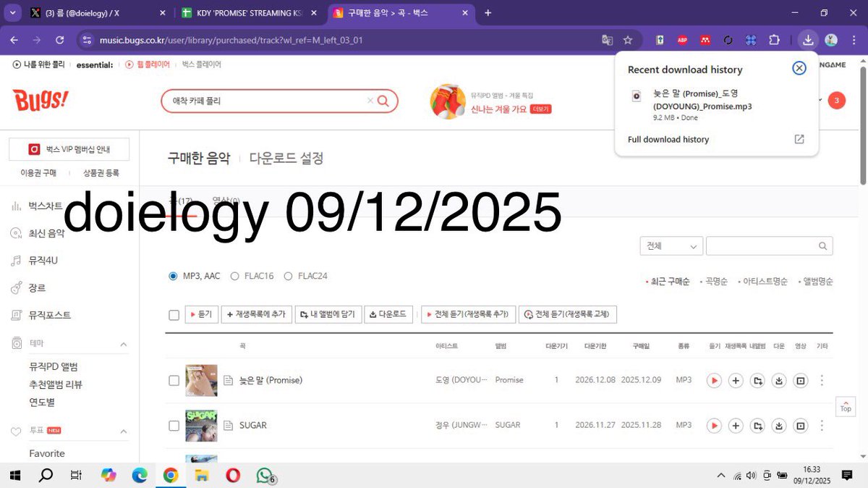Select the MP3, AAC format radio button
The width and height of the screenshot is (868, 488).
click(173, 276)
